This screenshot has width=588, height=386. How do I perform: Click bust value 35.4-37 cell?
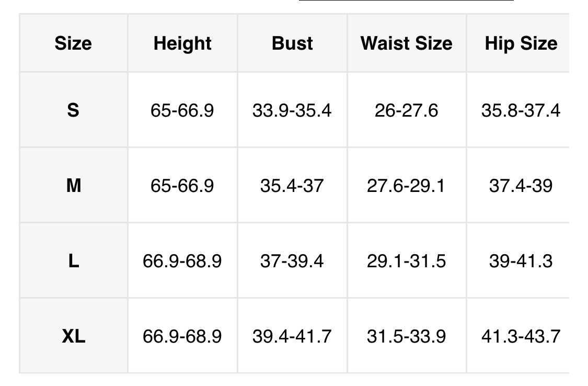pyautogui.click(x=292, y=186)
